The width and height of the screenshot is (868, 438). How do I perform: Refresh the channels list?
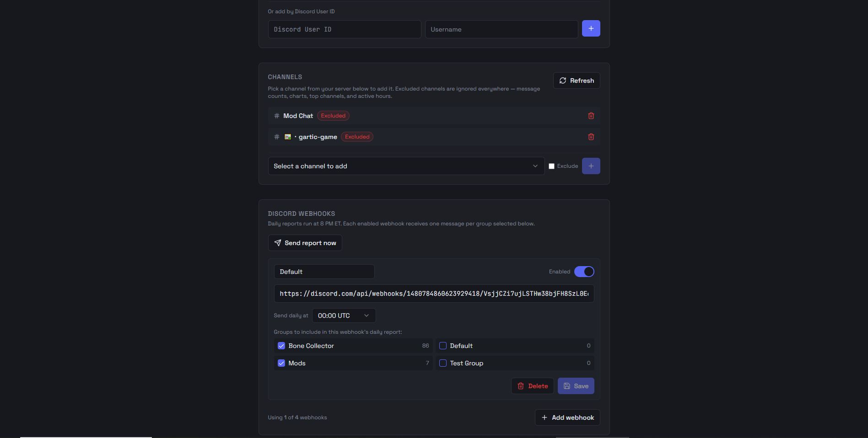pyautogui.click(x=577, y=80)
